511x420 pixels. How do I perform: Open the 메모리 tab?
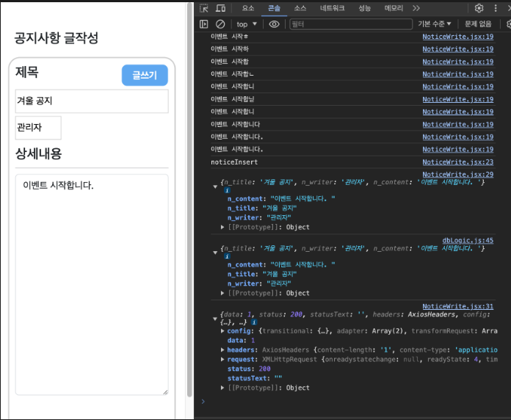click(394, 8)
